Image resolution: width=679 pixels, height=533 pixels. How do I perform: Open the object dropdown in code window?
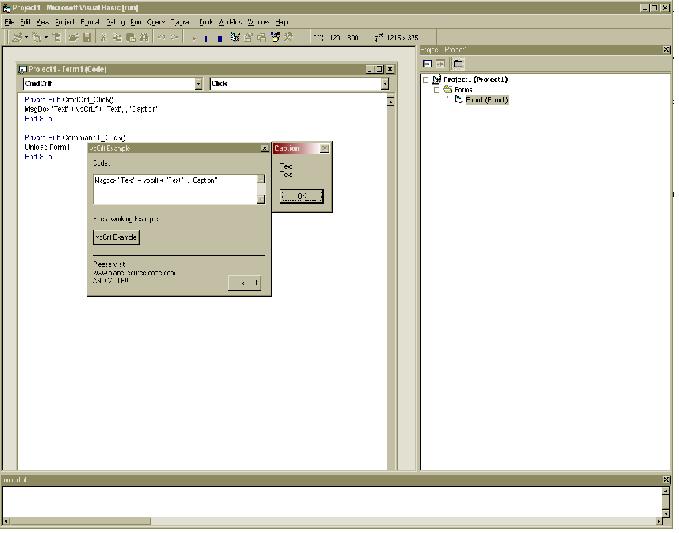[198, 84]
